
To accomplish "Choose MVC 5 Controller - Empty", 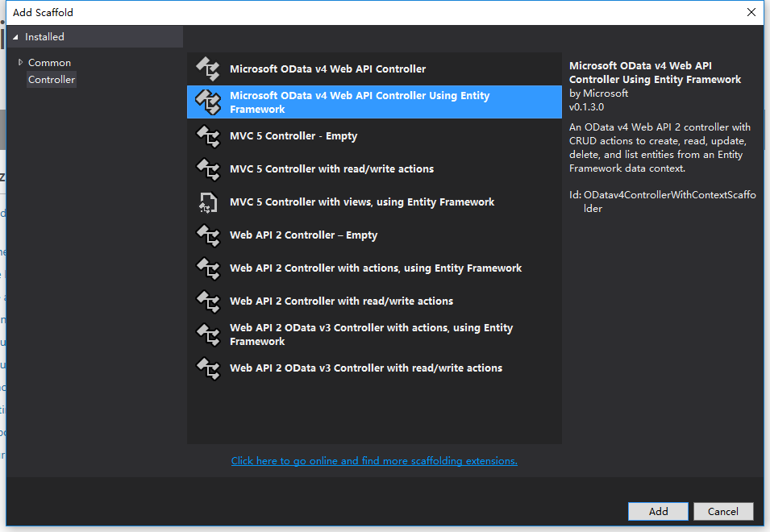I will coord(374,136).
